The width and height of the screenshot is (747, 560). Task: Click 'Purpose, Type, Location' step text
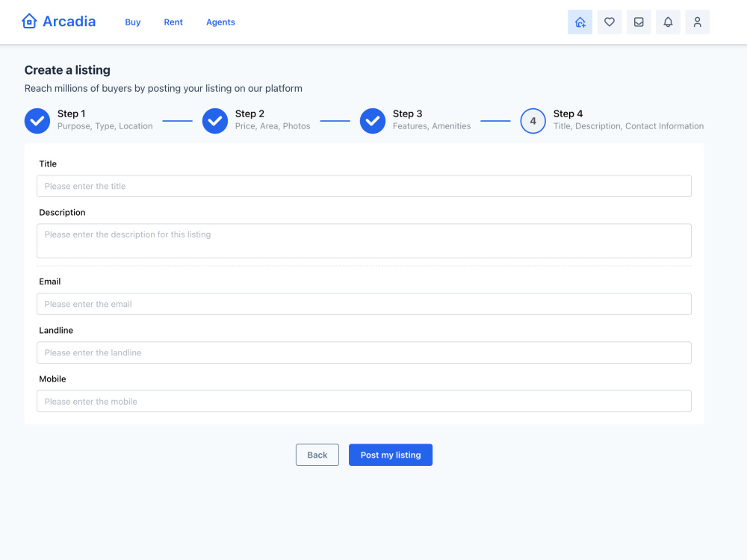105,126
